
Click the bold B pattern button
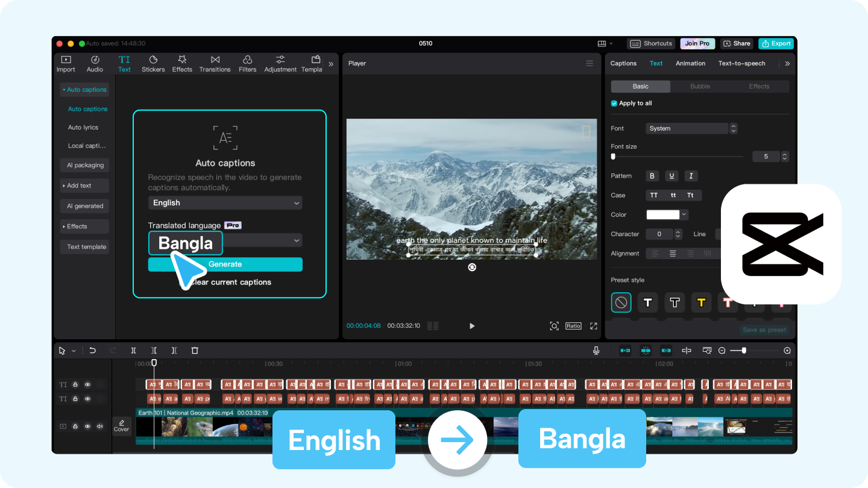point(652,176)
